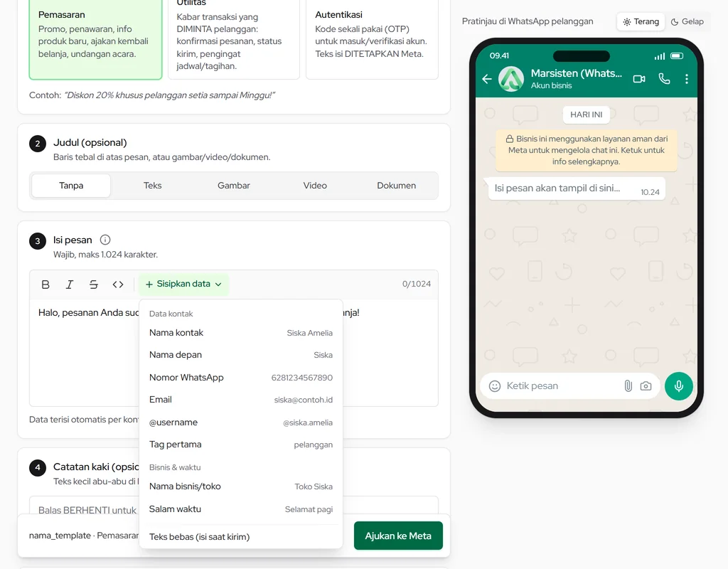The width and height of the screenshot is (728, 569).
Task: Choose Gambar header option
Action: 233,186
